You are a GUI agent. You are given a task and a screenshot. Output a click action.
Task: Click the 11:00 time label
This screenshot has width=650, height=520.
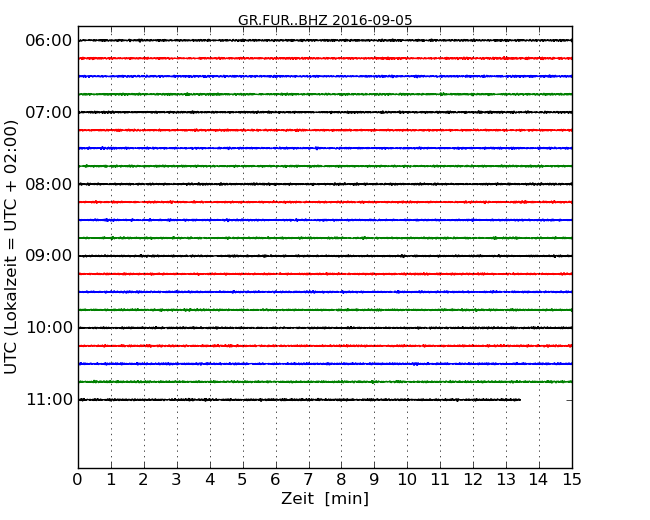coord(49,399)
